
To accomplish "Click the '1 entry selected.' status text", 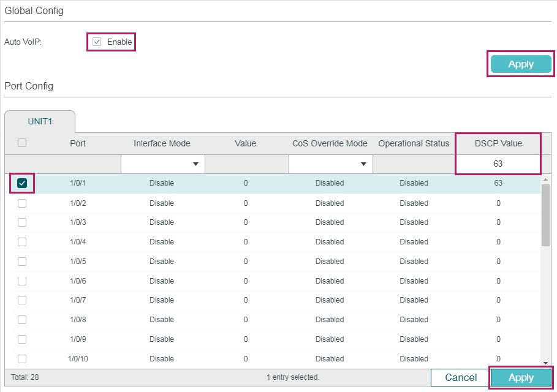I will 293,377.
